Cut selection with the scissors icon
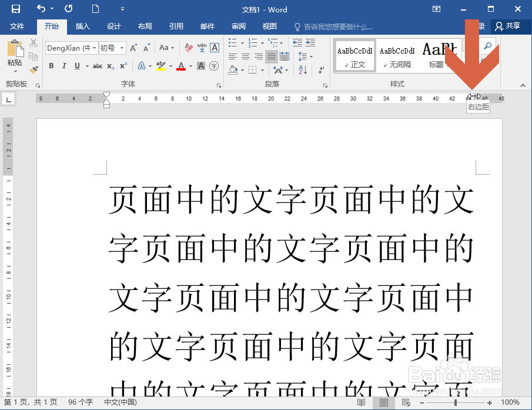The height and width of the screenshot is (410, 532). tap(34, 43)
